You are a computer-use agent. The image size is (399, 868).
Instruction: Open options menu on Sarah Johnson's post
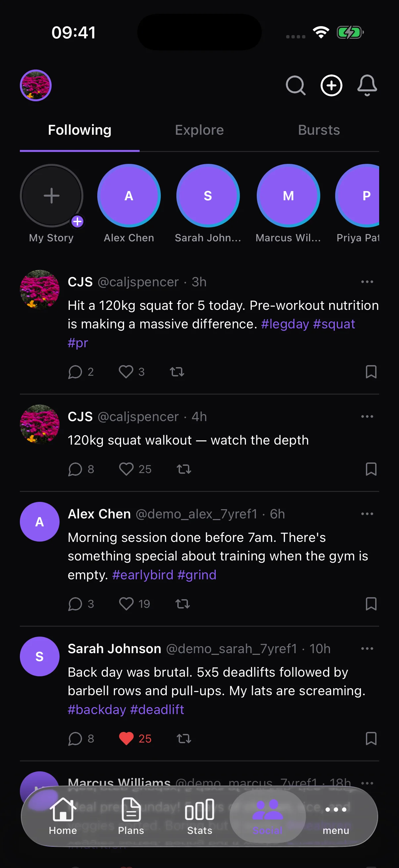point(367,648)
